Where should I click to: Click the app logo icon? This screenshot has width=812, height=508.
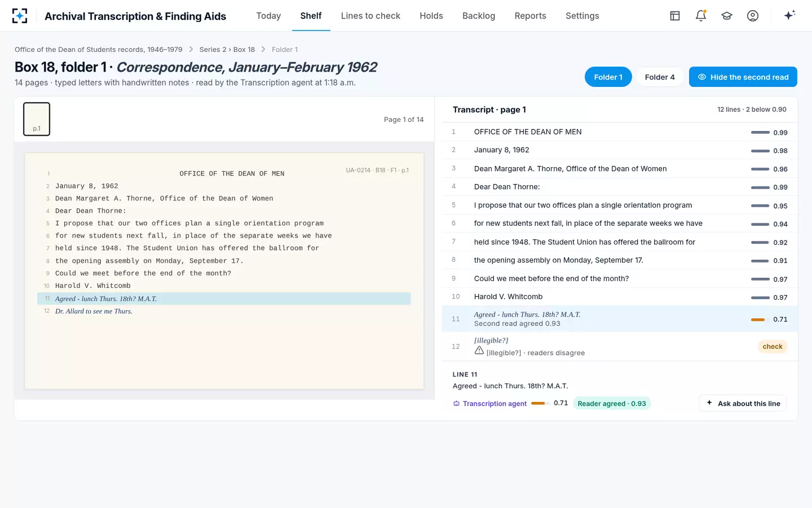coord(20,16)
